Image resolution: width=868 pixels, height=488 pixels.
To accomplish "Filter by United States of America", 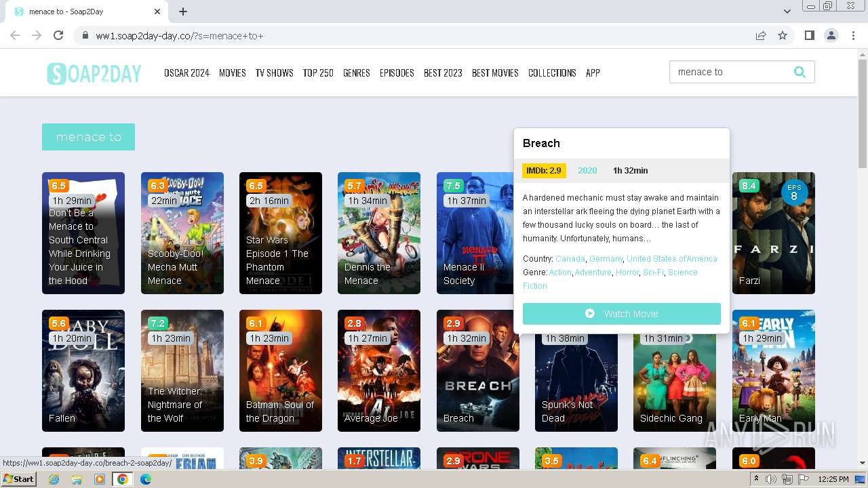I will 671,258.
